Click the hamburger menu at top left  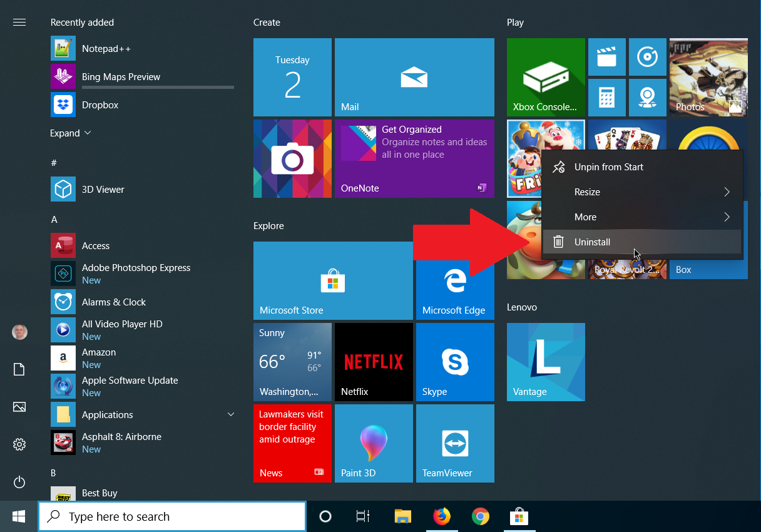(19, 23)
